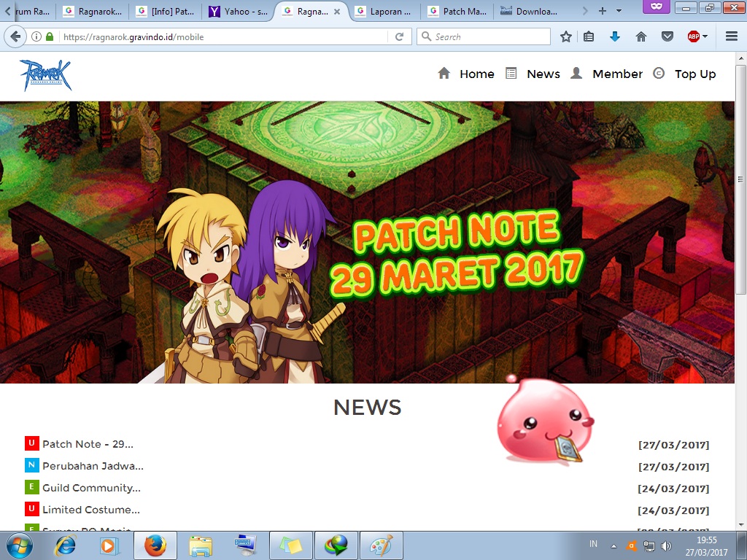This screenshot has height=560, width=747.
Task: Click the blue N icon for Perubahan Jadwa
Action: click(x=31, y=464)
